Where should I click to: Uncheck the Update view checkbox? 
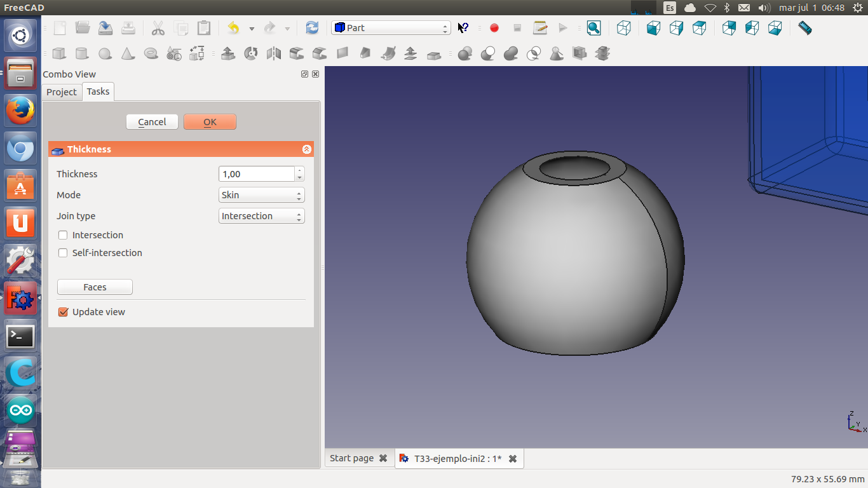click(x=63, y=312)
